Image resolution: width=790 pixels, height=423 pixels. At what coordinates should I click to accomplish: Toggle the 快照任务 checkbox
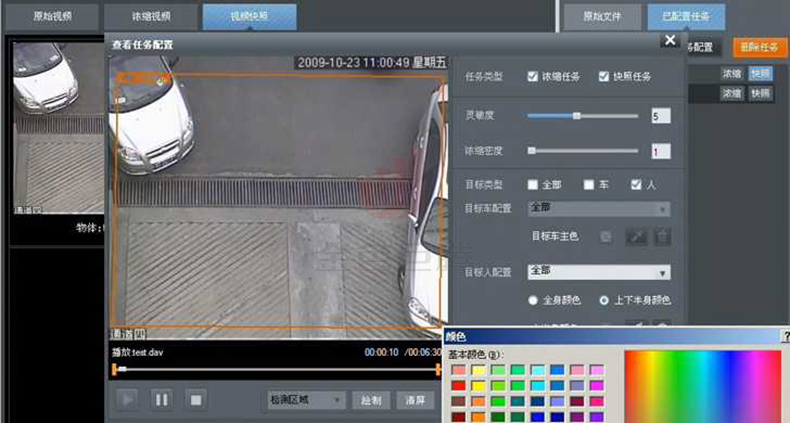click(604, 76)
